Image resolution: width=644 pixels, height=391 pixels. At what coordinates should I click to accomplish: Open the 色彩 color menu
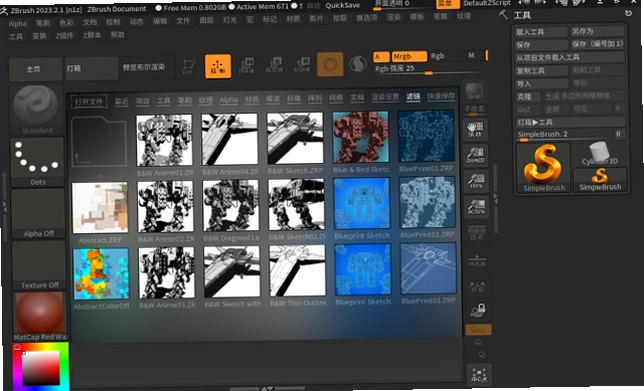coord(66,23)
